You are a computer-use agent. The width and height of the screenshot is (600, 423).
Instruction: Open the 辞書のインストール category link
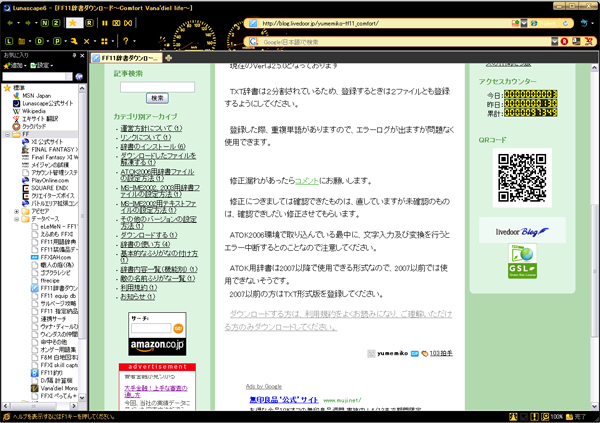click(153, 146)
